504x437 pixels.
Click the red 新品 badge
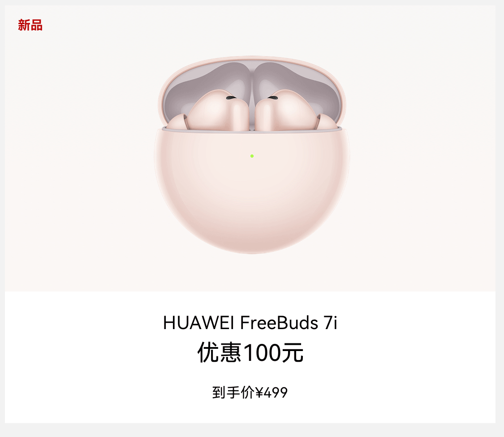pyautogui.click(x=30, y=25)
